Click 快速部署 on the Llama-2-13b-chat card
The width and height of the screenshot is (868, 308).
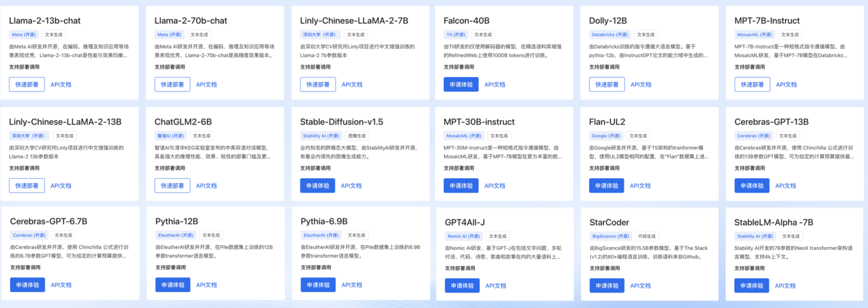coord(27,85)
